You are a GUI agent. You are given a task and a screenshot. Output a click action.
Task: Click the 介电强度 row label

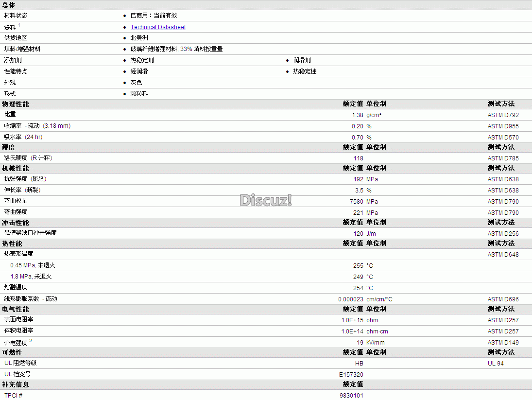click(16, 343)
